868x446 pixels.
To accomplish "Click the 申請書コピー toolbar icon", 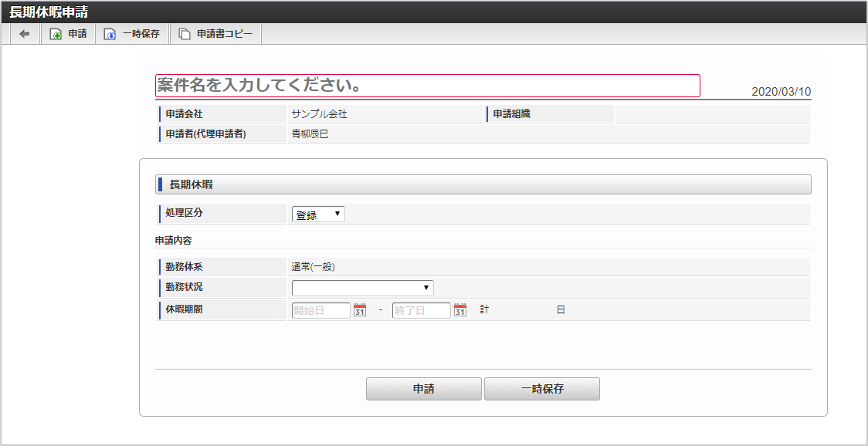I will pos(184,34).
